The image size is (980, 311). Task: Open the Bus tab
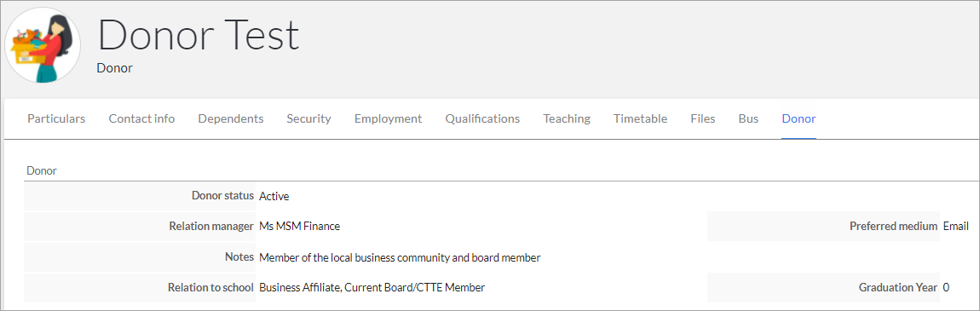point(748,118)
